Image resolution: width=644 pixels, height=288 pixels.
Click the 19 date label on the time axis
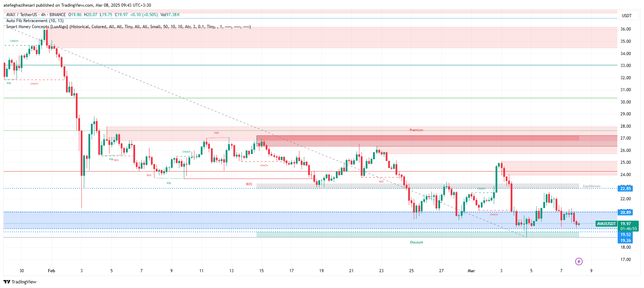click(x=321, y=271)
